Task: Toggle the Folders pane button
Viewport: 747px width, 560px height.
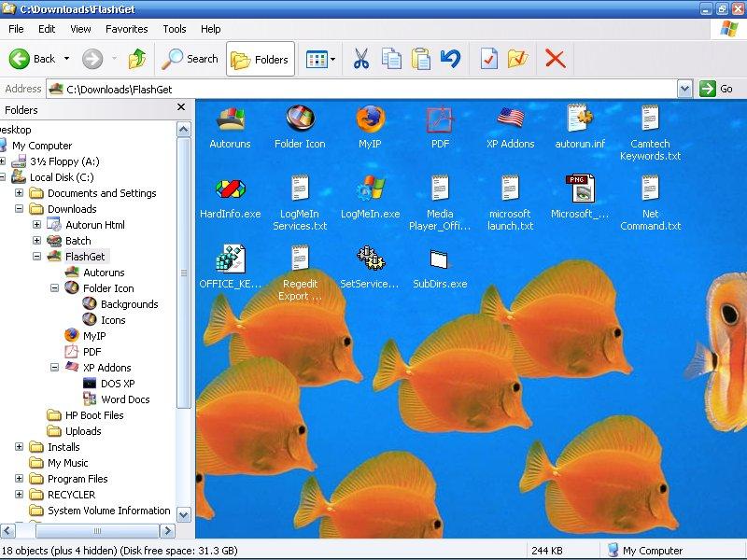Action: [261, 59]
